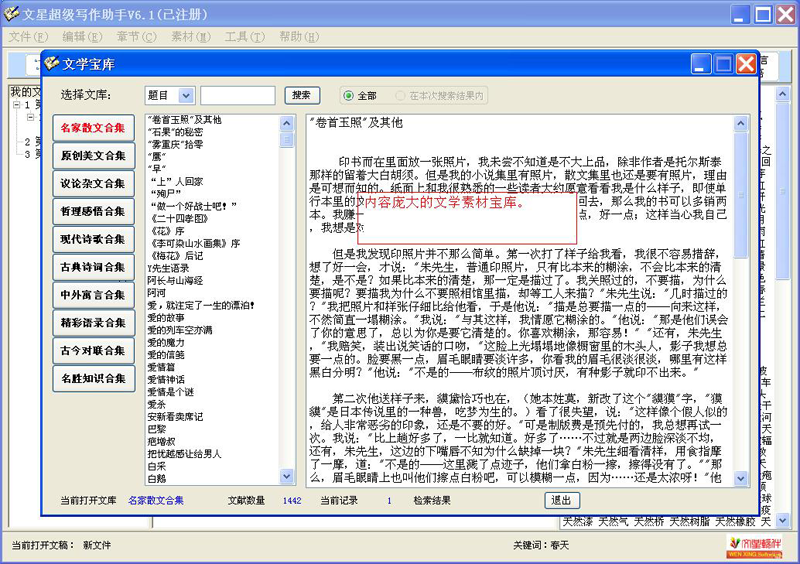
Task: Select 在本次搜索结果内 radio option
Action: coord(401,96)
